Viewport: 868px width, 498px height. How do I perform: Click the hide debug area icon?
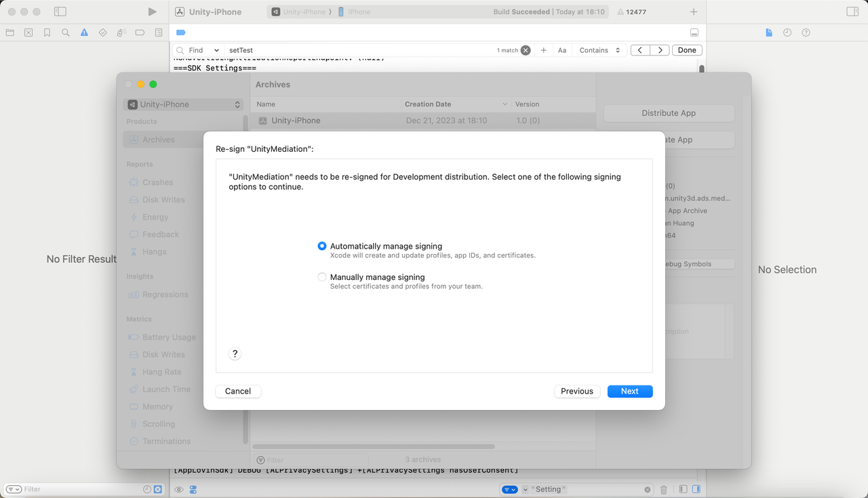click(x=694, y=33)
